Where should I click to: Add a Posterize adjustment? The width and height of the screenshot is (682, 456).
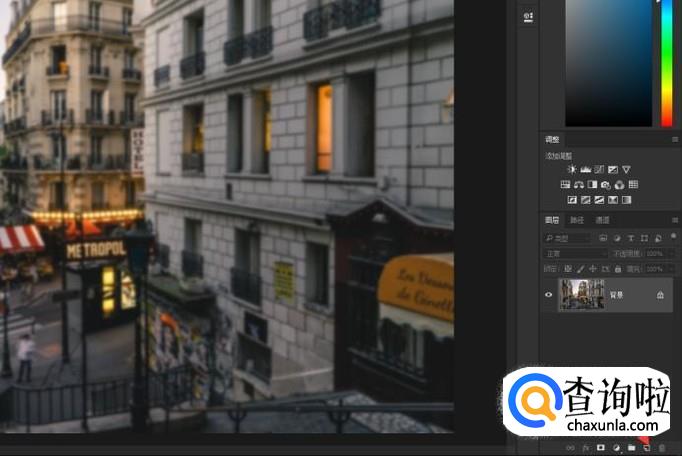coord(586,200)
